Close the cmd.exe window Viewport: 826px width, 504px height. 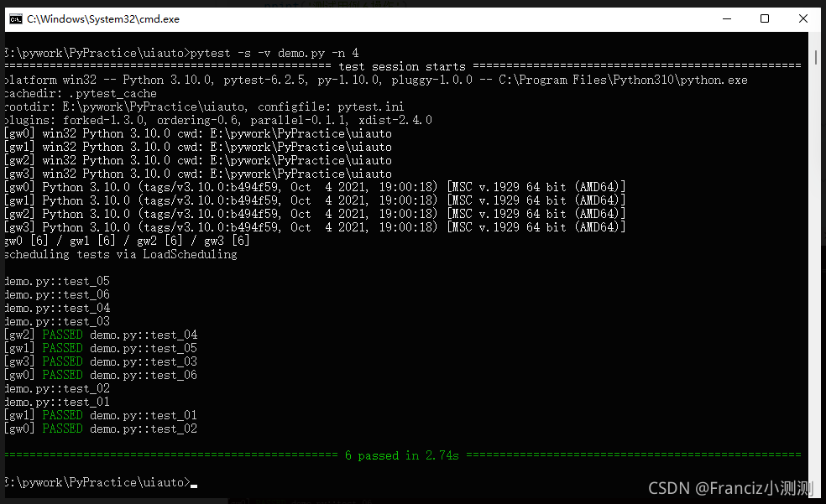click(802, 19)
